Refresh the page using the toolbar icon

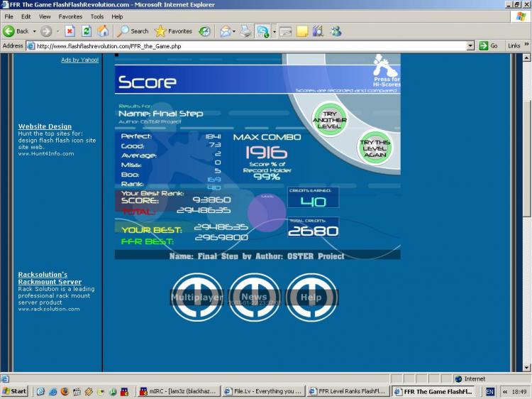(87, 31)
